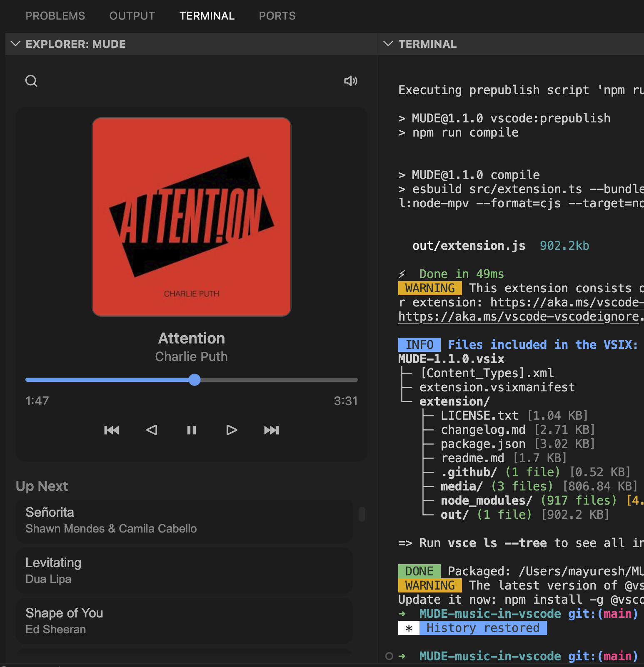Select the TERMINAL tab
Viewport: 644px width, 667px height.
pos(207,16)
